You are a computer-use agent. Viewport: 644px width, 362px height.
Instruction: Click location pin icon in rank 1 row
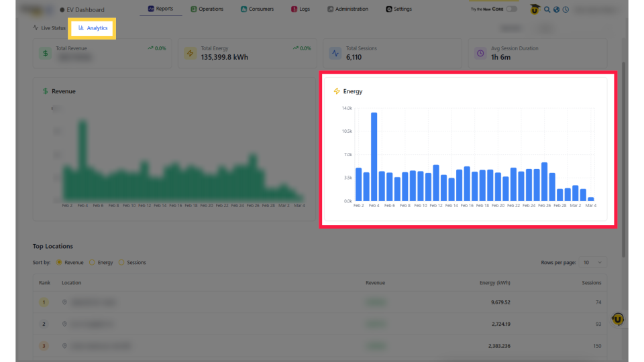click(x=65, y=302)
